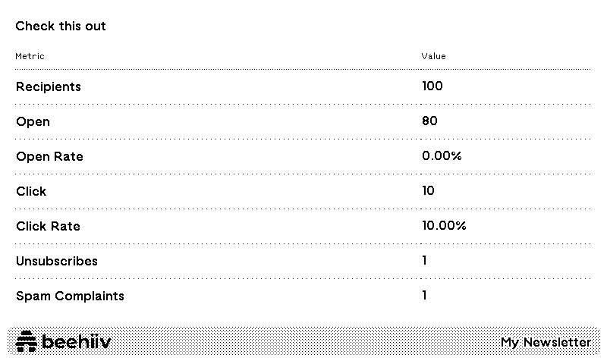Click the "Check this out" heading
The width and height of the screenshot is (607, 364).
pyautogui.click(x=61, y=27)
